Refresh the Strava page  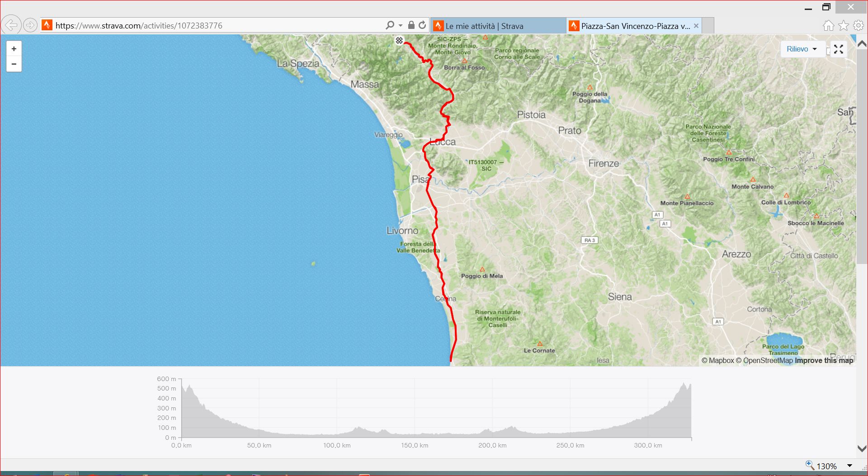(x=422, y=25)
